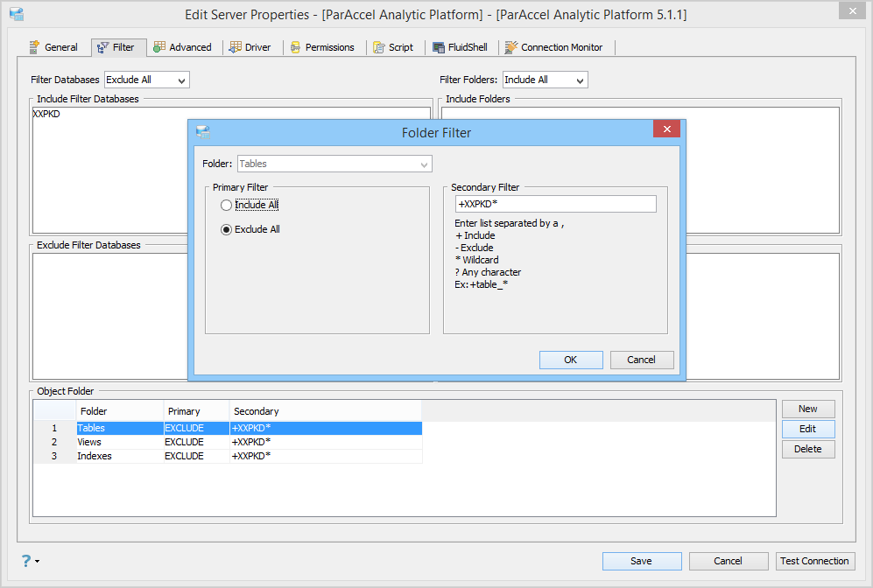Cancel the Folder Filter dialog
The width and height of the screenshot is (873, 588).
point(642,360)
